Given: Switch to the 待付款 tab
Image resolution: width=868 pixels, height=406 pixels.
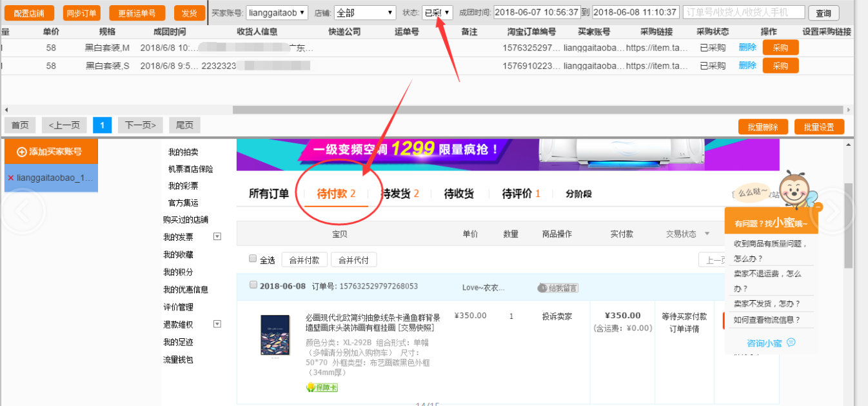Looking at the screenshot, I should coord(336,194).
